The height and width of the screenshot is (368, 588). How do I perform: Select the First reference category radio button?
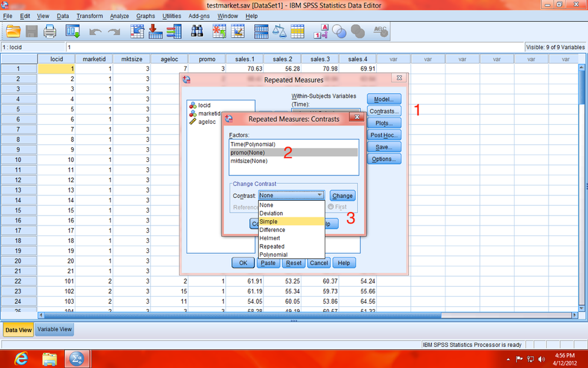330,207
